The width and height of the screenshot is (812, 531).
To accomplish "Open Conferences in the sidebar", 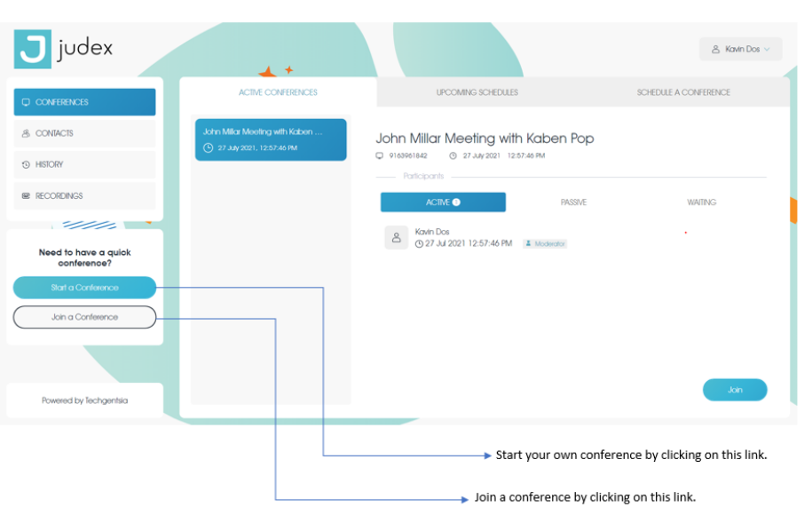I will point(84,102).
